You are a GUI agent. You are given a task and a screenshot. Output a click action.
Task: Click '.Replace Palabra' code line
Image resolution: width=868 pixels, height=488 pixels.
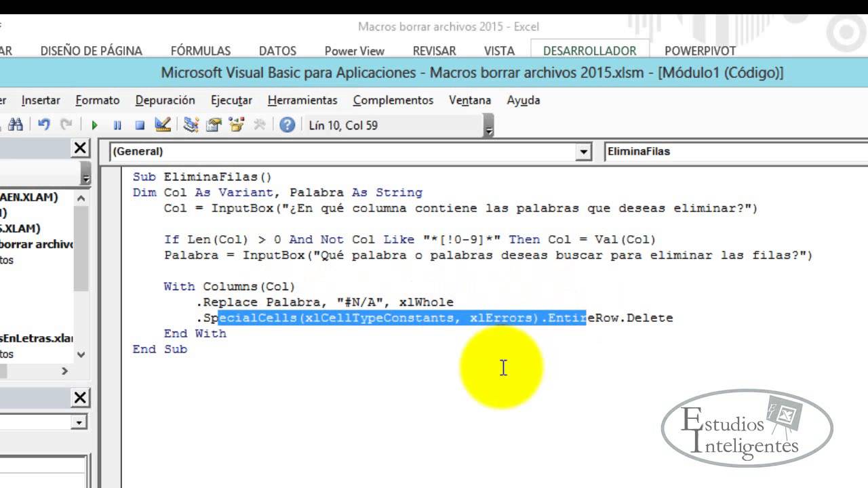[325, 302]
